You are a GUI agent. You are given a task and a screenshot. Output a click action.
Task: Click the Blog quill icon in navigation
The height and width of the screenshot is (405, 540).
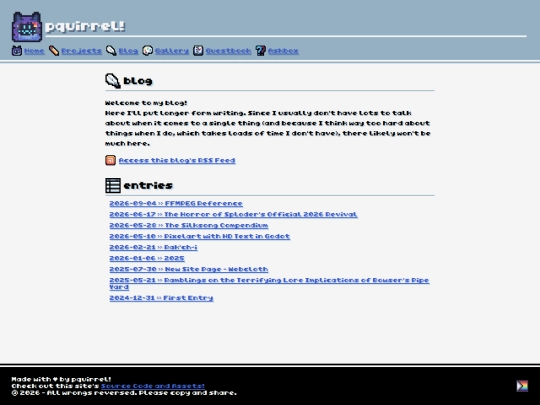[111, 51]
